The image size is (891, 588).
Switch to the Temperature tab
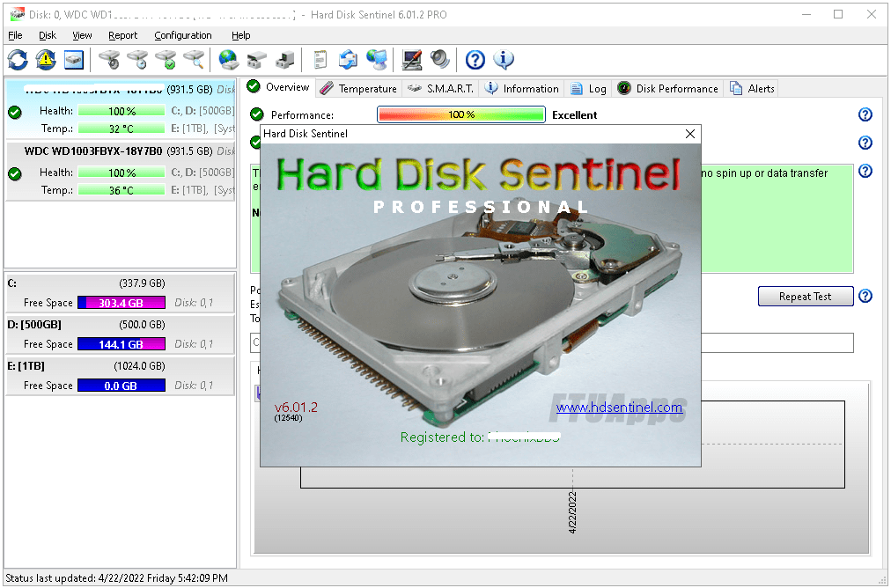358,89
